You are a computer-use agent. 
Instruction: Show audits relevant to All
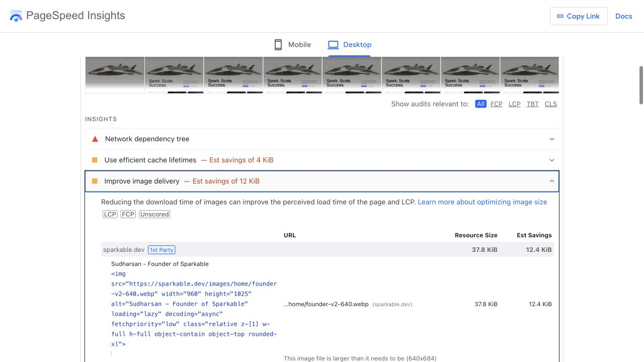tap(480, 104)
